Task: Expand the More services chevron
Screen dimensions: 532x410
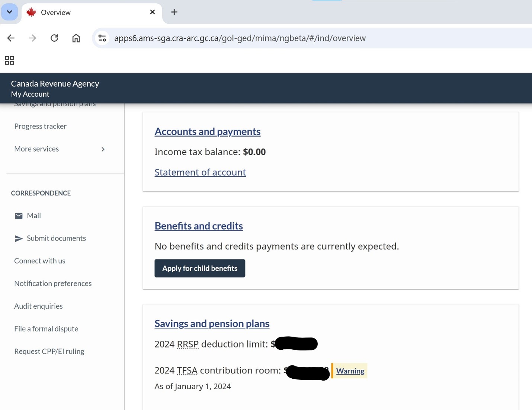Action: (103, 149)
